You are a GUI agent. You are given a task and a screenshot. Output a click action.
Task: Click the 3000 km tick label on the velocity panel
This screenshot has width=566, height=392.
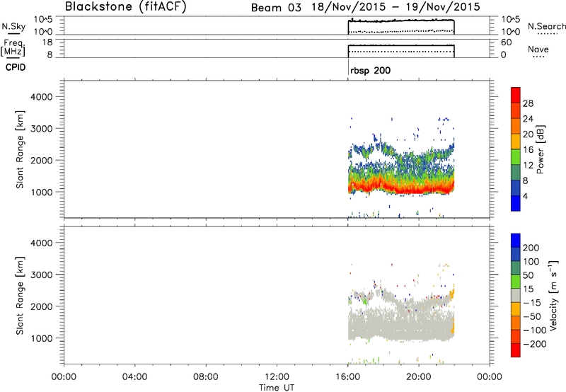[42, 275]
